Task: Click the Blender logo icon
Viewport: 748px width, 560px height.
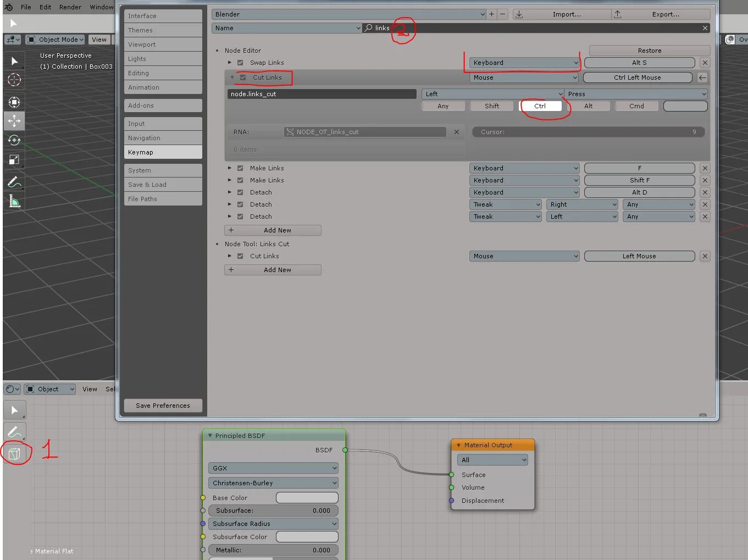Action: click(x=9, y=7)
